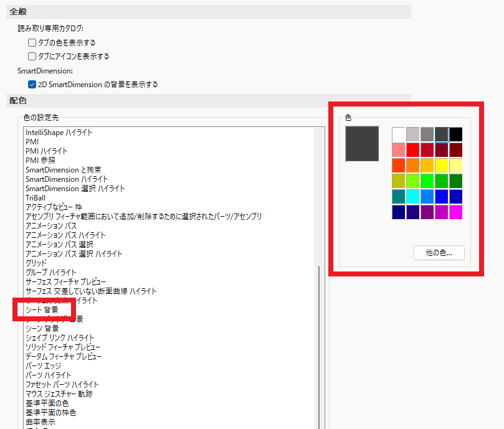Pick the black color swatch
The height and width of the screenshot is (429, 504).
pos(456,134)
